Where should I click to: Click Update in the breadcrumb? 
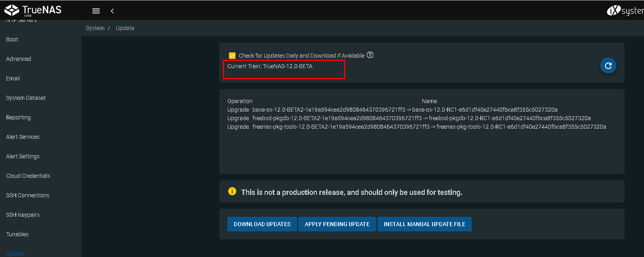coord(125,28)
